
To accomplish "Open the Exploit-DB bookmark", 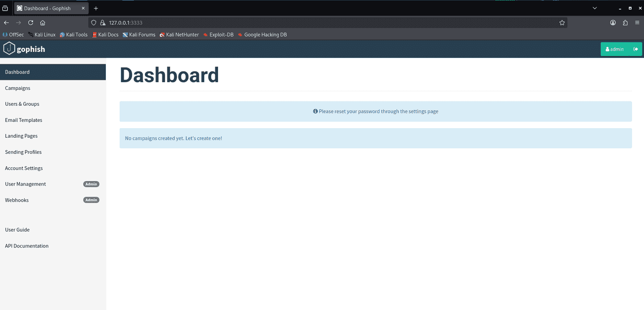I will [x=218, y=34].
